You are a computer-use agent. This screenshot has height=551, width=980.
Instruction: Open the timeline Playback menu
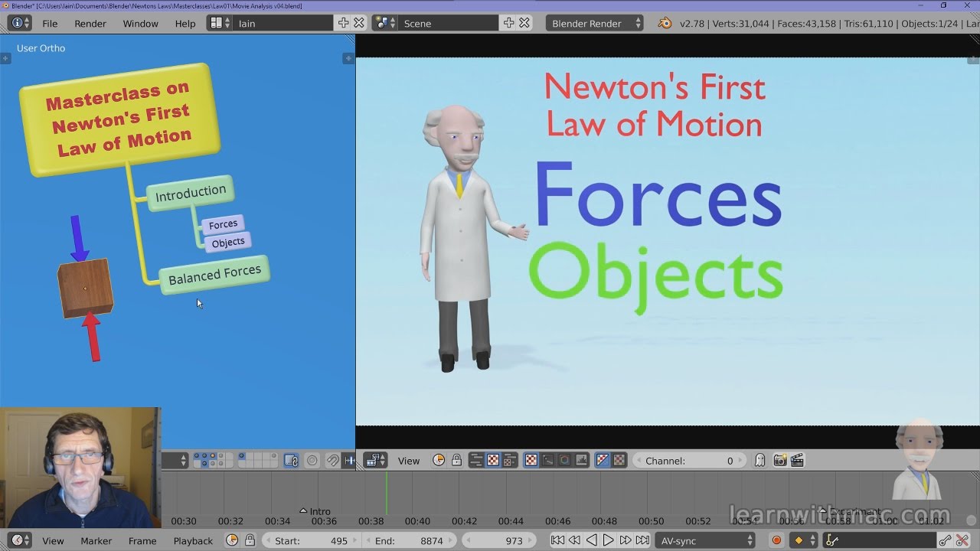193,541
